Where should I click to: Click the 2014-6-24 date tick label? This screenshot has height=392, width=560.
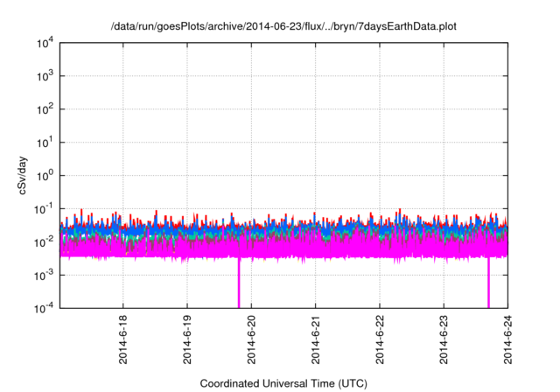click(x=507, y=339)
